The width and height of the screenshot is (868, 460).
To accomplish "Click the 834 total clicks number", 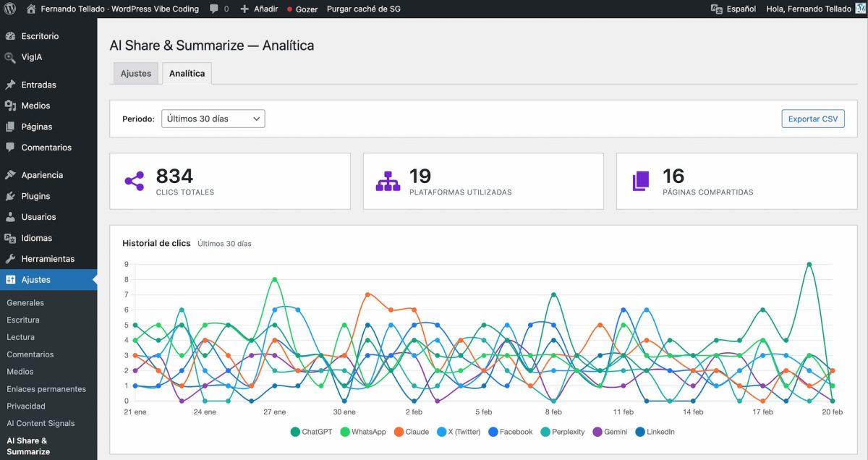I will (x=174, y=176).
